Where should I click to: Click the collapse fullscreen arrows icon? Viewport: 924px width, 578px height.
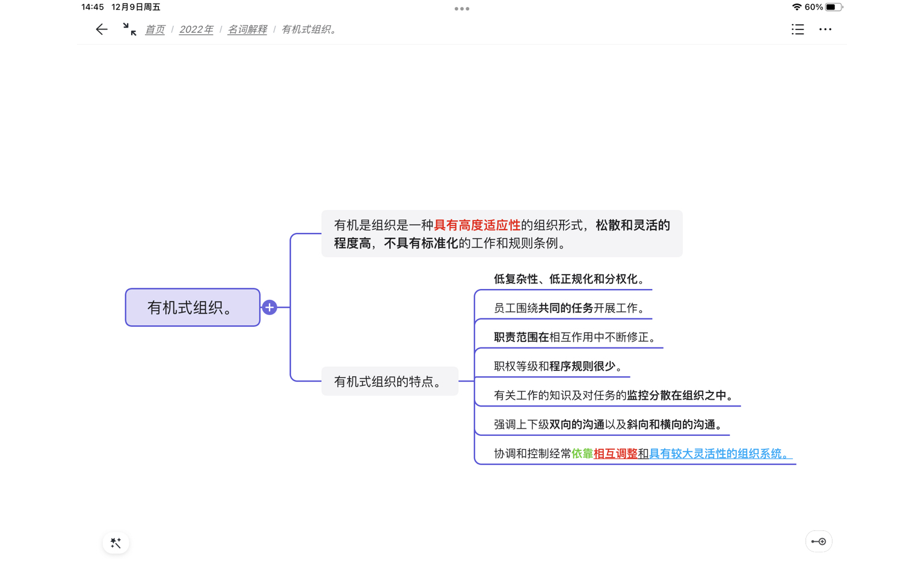(x=129, y=30)
